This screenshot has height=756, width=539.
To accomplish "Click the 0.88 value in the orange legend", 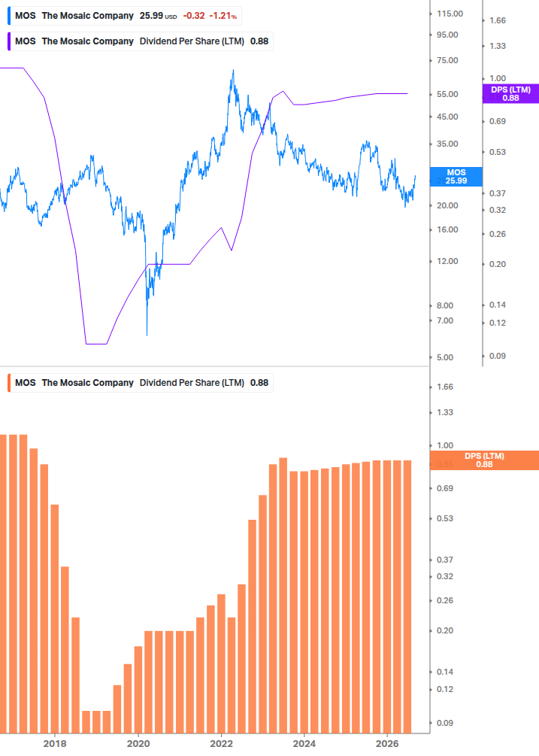I will point(259,383).
